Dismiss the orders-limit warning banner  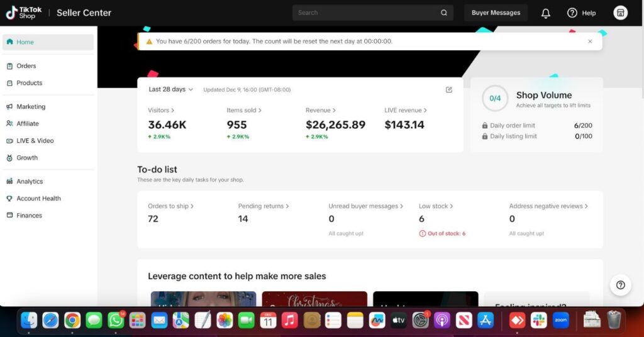(590, 41)
